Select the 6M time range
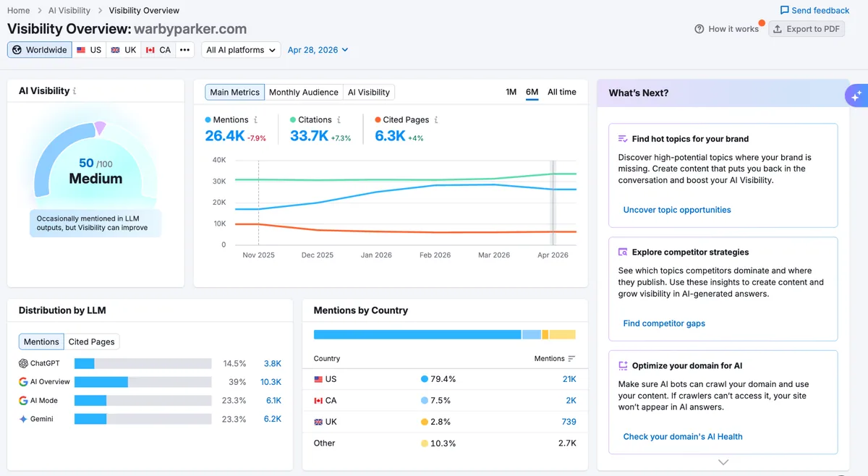The width and height of the screenshot is (868, 476). click(x=532, y=92)
